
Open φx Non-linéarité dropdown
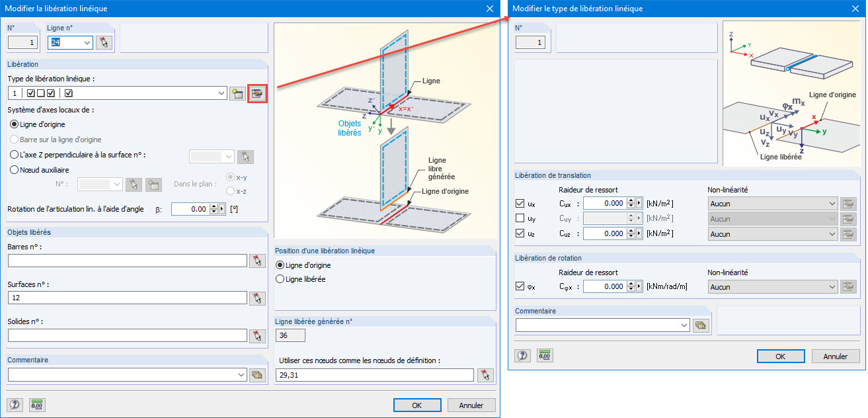[x=832, y=287]
